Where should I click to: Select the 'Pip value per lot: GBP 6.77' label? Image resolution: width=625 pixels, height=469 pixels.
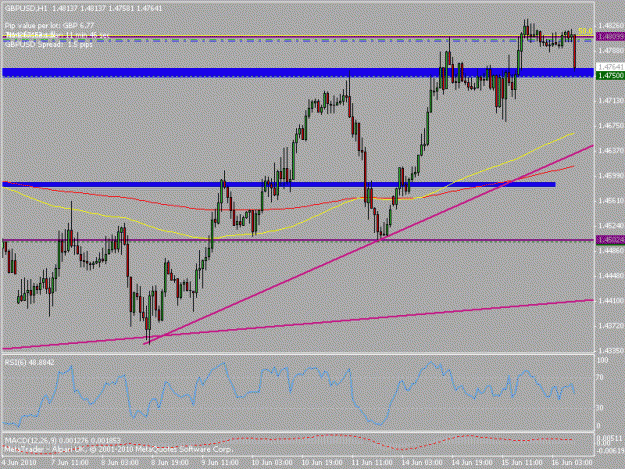(x=49, y=25)
